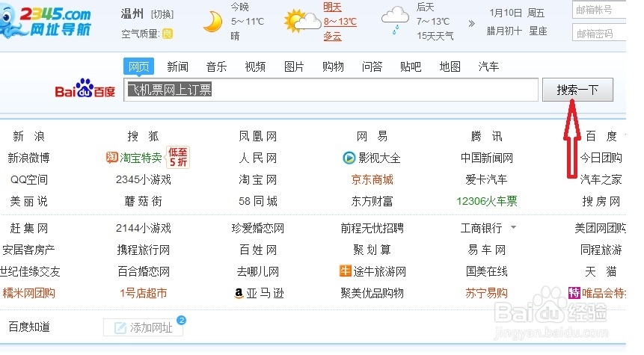This screenshot has height=355, width=644.
Task: Open the 搜狐 link
Action: click(143, 136)
